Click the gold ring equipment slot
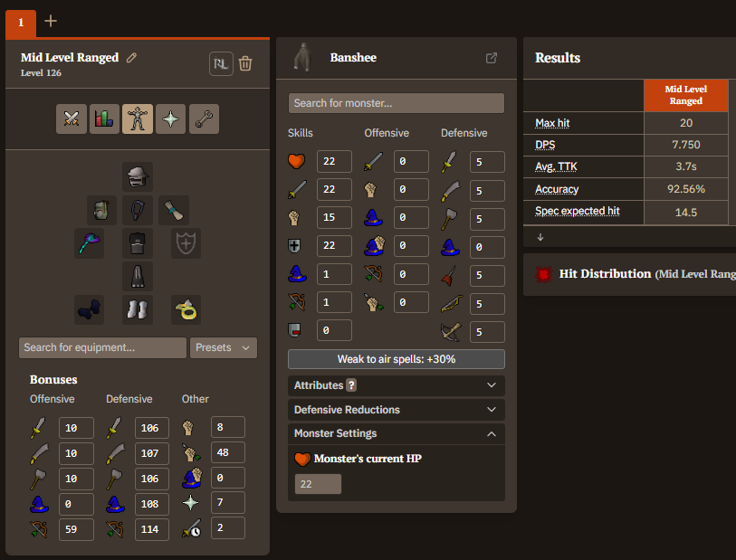The image size is (736, 560). [x=186, y=310]
